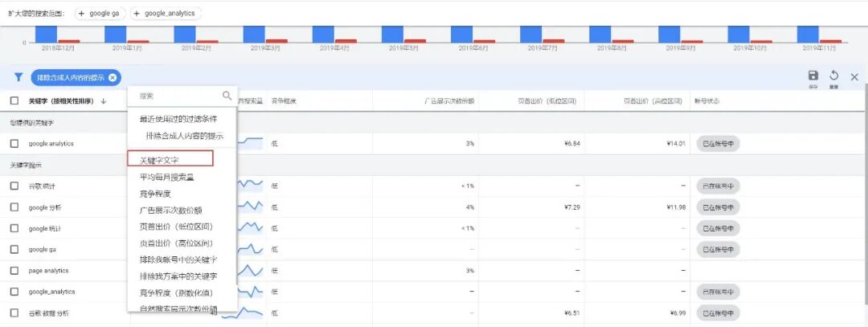Image resolution: width=868 pixels, height=327 pixels.
Task: Click the blue chart bar above 2019年3月
Action: [254, 35]
